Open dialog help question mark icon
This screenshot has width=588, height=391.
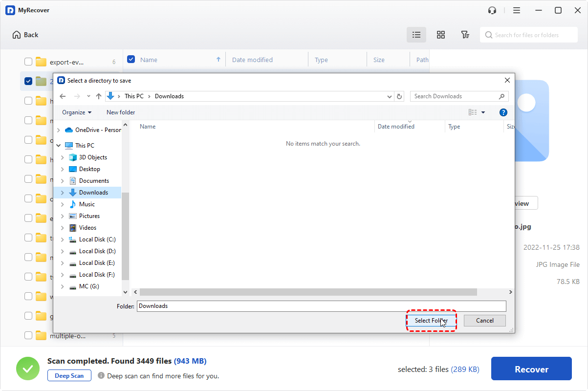point(503,112)
